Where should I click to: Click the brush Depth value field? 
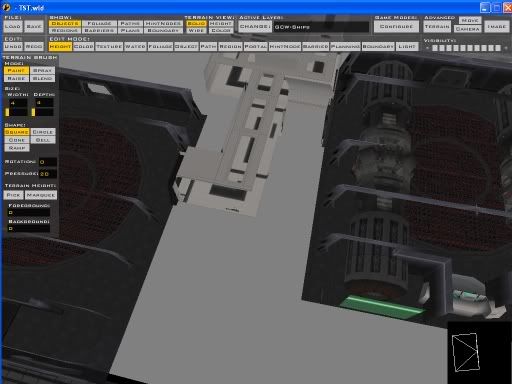pyautogui.click(x=43, y=103)
